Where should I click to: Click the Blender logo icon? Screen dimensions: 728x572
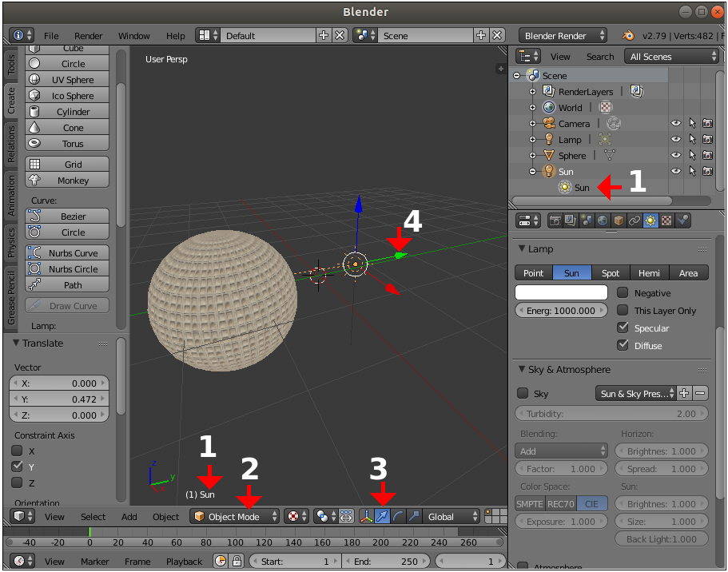[628, 36]
